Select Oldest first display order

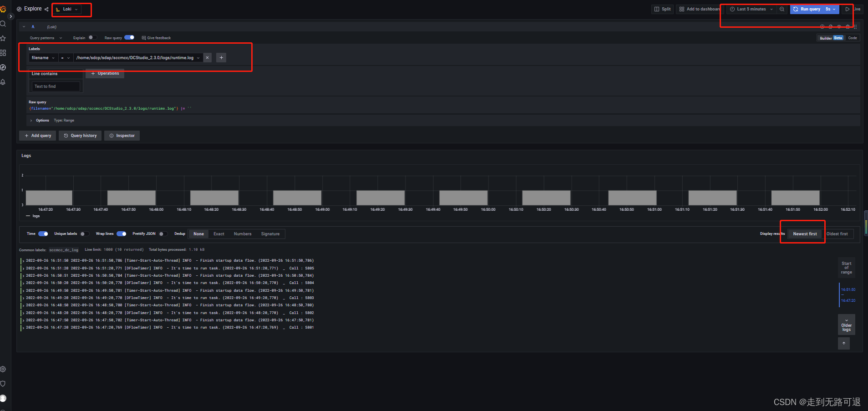tap(837, 234)
